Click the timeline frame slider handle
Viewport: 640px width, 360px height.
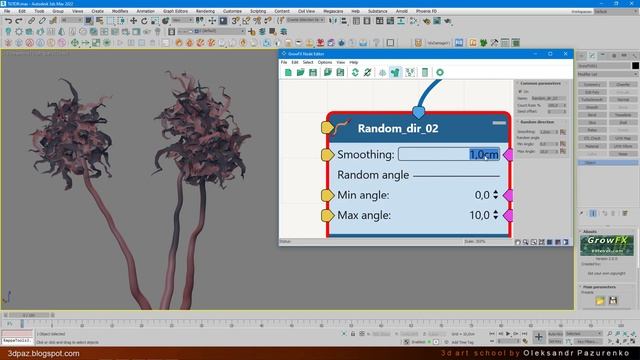(28, 315)
